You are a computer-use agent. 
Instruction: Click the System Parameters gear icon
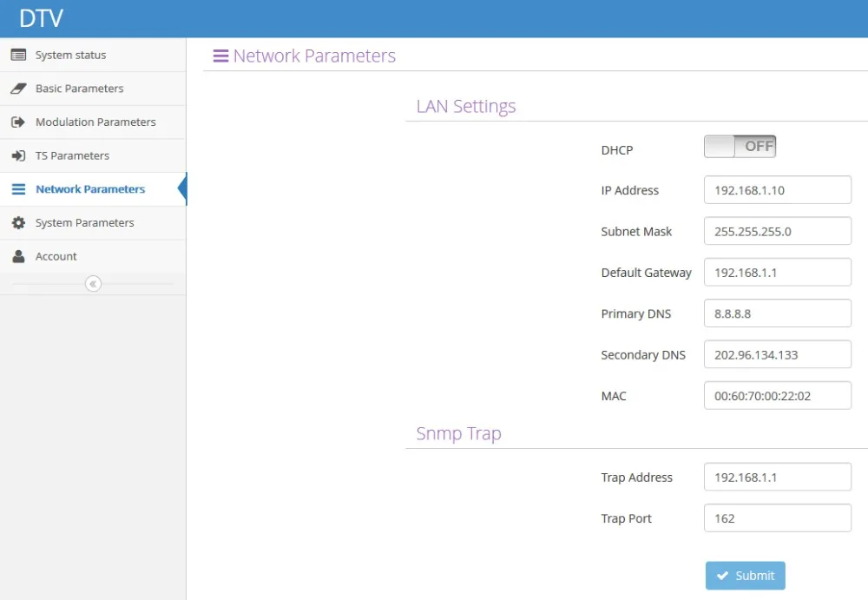click(x=18, y=222)
